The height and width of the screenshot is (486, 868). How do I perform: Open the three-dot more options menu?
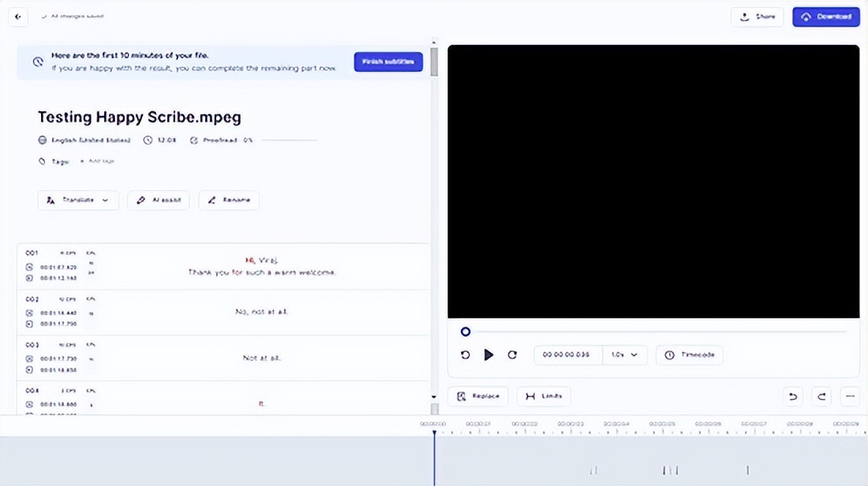coord(849,396)
